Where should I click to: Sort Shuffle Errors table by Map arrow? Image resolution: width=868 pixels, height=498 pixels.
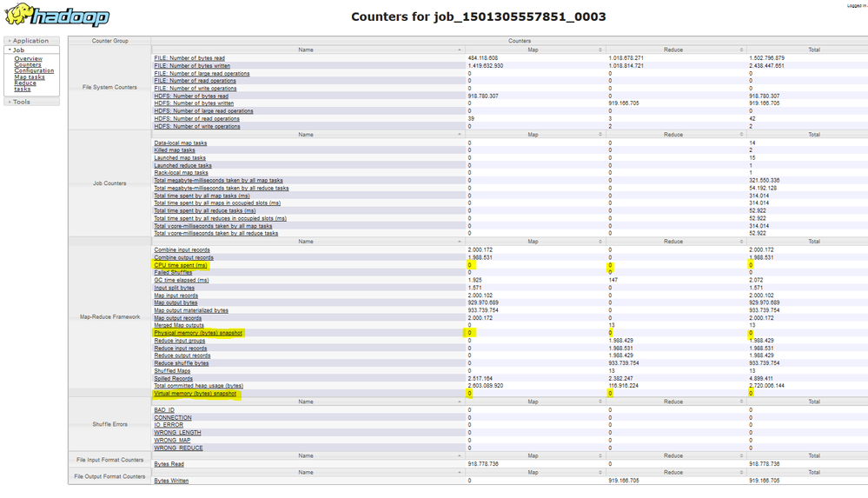click(600, 402)
